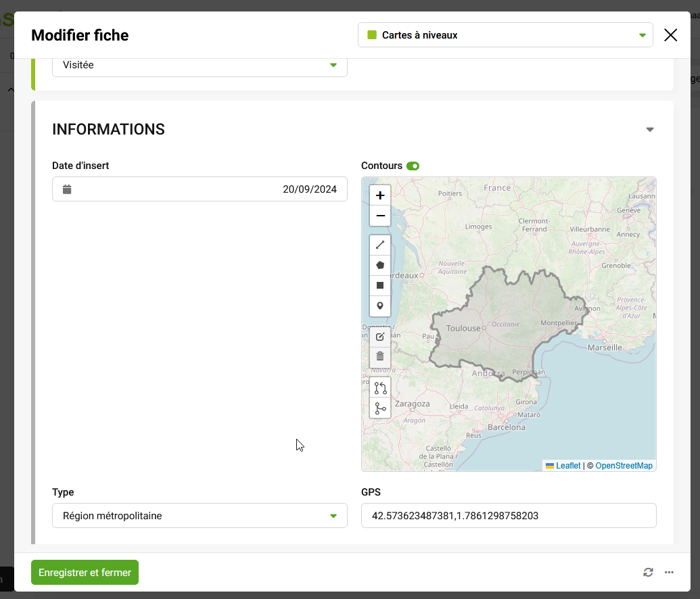Open the Cartes à niveaux dropdown
Image resolution: width=700 pixels, height=599 pixels.
click(505, 35)
